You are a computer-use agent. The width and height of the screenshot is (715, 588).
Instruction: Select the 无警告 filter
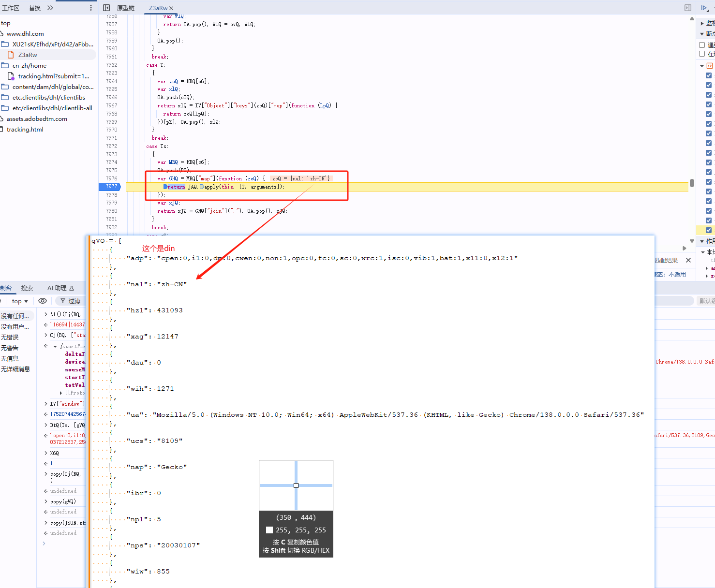tap(10, 348)
